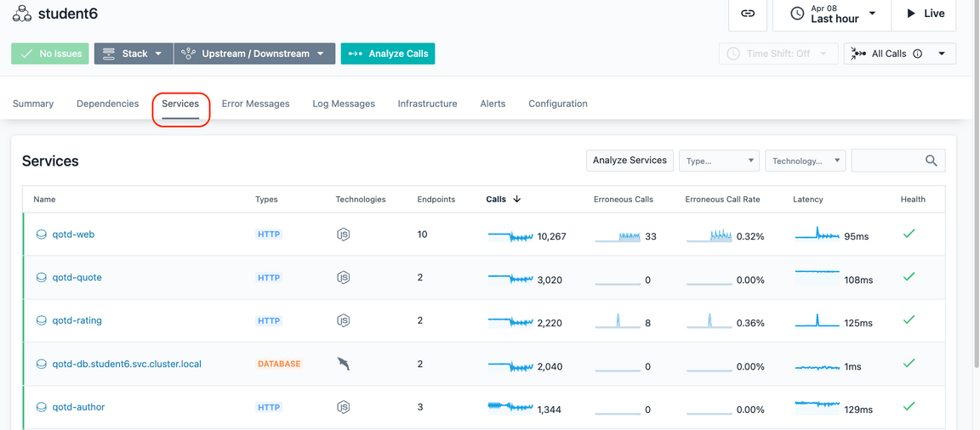Click the service icon beside qotd-db
The width and height of the screenshot is (980, 430).
point(42,364)
